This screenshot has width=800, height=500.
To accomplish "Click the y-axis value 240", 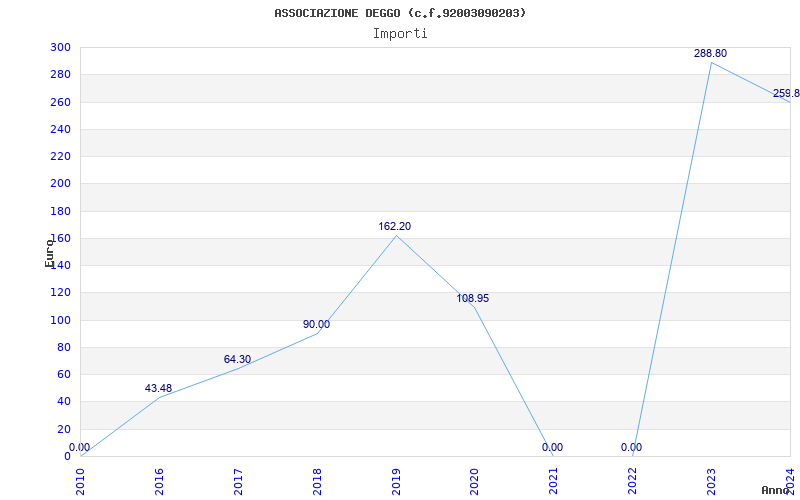I will click(x=60, y=130).
